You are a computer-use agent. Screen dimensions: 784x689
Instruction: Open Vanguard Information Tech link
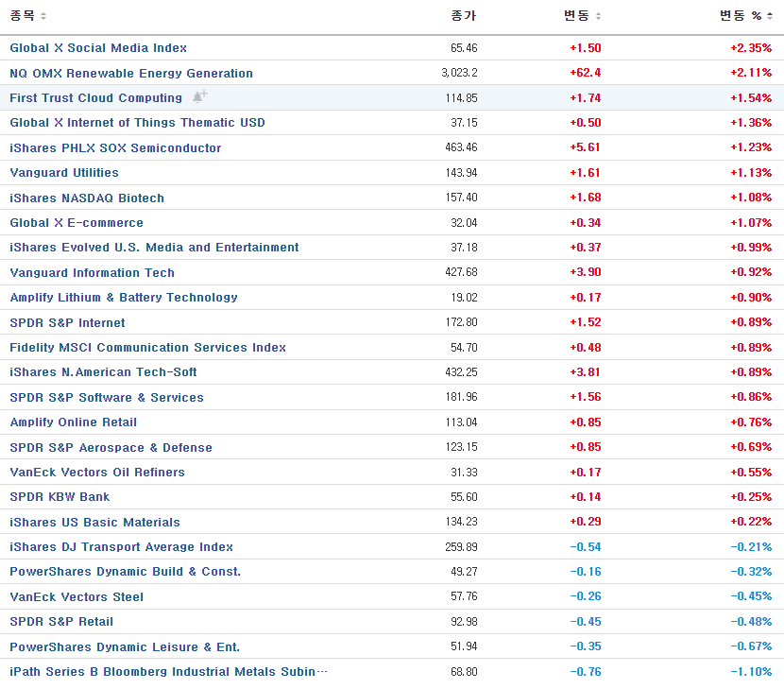pyautogui.click(x=93, y=273)
